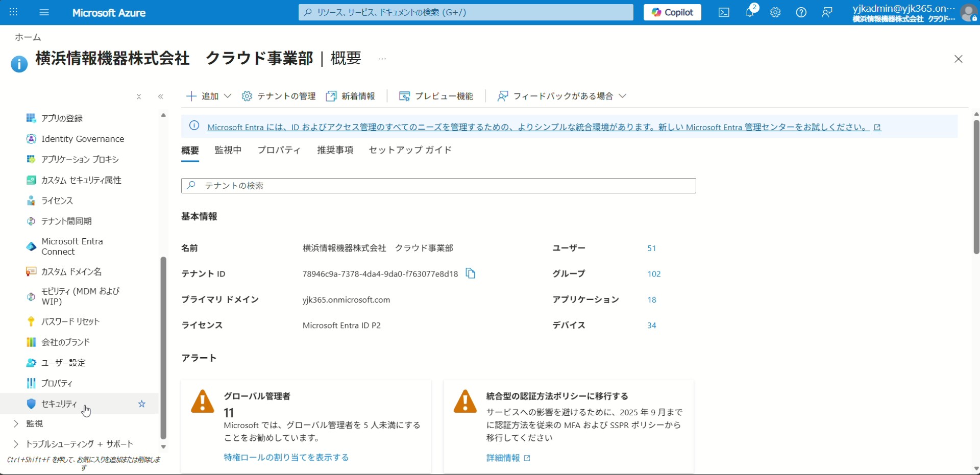Open パスワード リセット from the sidebar

point(70,321)
